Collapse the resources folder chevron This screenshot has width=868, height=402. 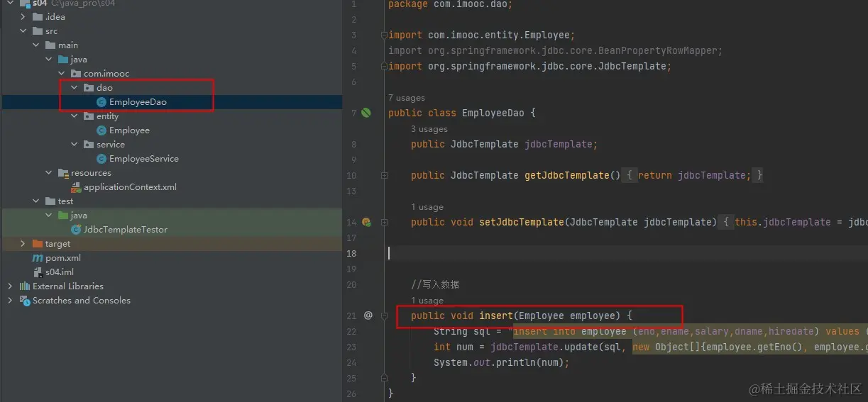pos(49,173)
